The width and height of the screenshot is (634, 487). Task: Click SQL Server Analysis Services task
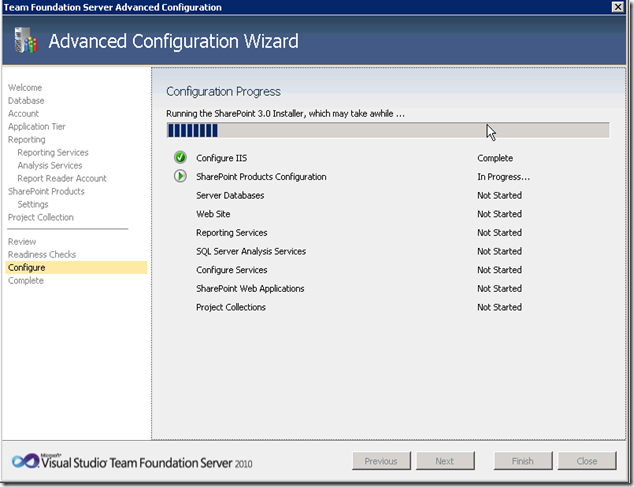tap(251, 251)
